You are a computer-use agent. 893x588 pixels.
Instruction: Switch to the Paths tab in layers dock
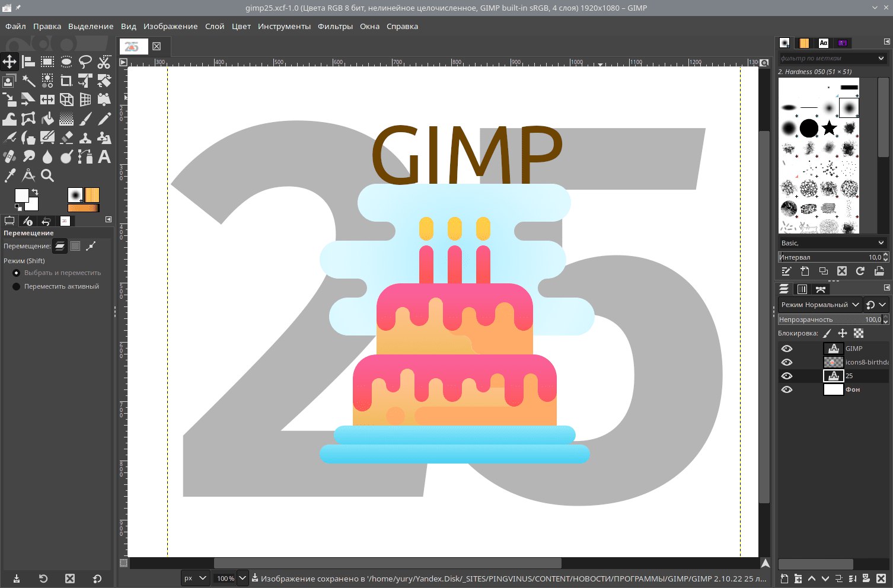pyautogui.click(x=821, y=289)
